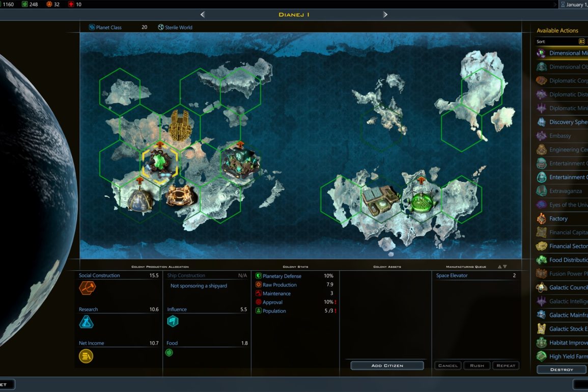588x392 pixels.
Task: Click the Add Citizen button
Action: click(x=387, y=366)
